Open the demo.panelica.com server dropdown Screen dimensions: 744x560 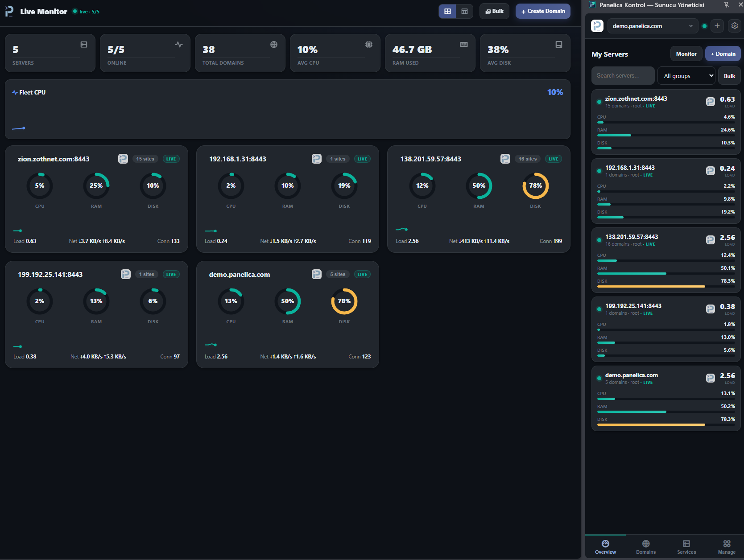click(x=653, y=26)
